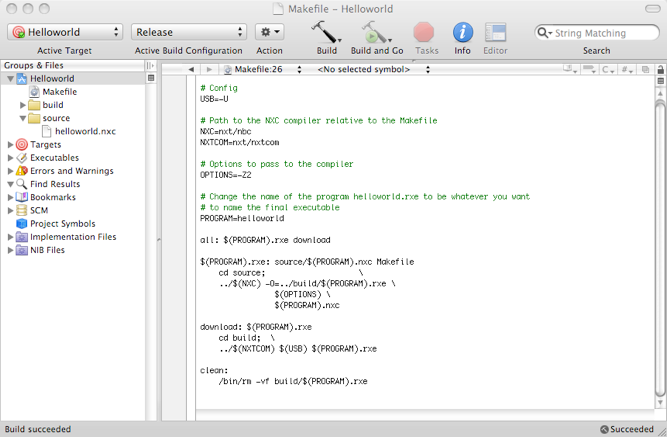Click the OPTIONS=-Z2 line in editor
This screenshot has width=667, height=437.
pos(225,175)
